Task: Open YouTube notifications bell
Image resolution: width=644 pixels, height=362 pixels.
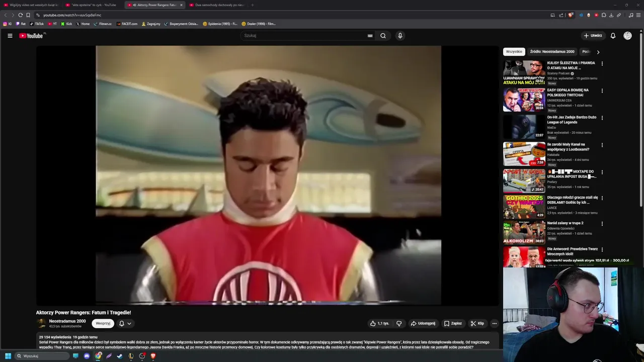Action: point(613,36)
